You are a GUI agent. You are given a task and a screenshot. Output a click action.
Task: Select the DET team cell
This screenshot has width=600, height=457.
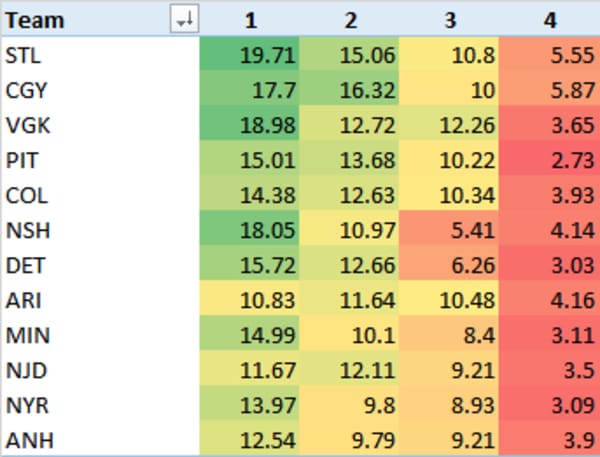point(100,264)
